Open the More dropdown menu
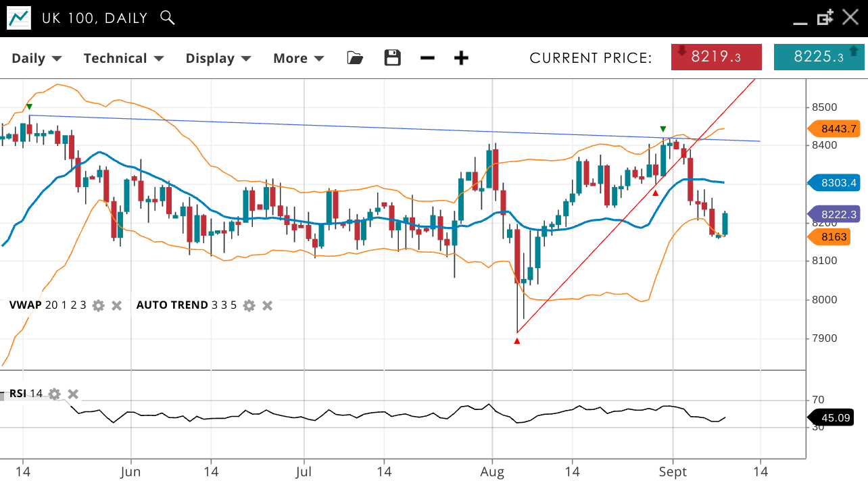This screenshot has width=868, height=487. coord(298,58)
